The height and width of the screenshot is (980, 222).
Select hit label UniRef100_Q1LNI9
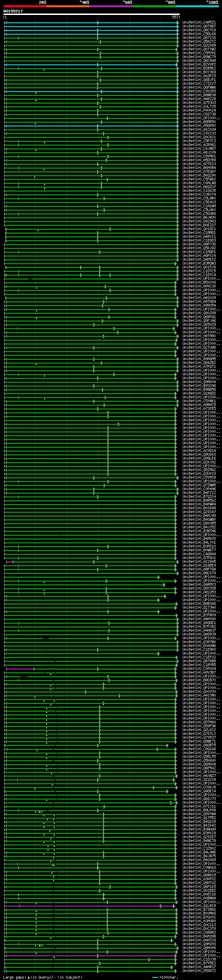tap(199, 906)
